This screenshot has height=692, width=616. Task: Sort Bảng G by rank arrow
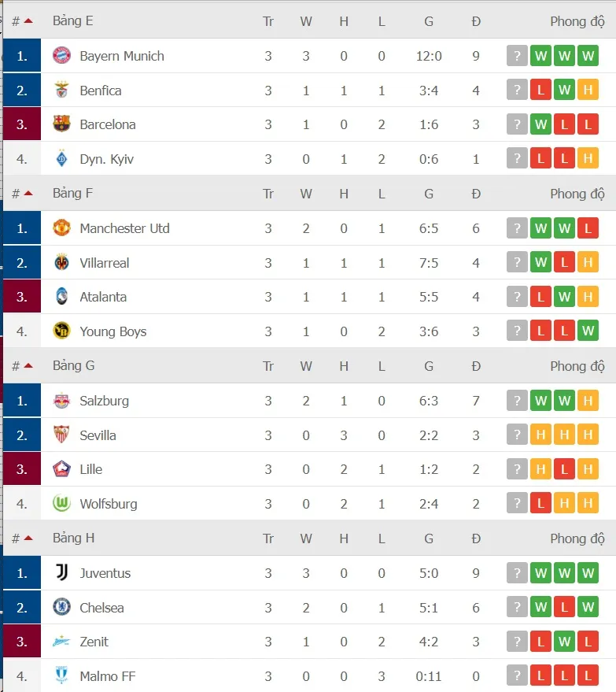(x=28, y=366)
